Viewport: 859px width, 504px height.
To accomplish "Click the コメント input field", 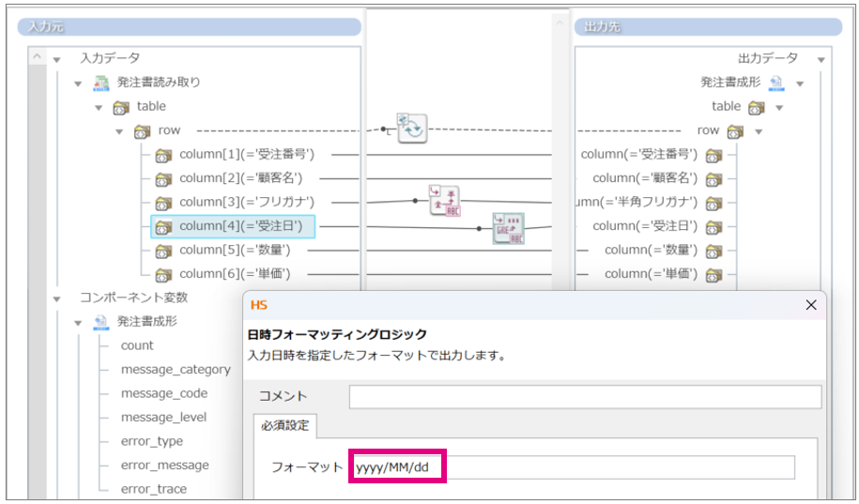I will tap(585, 397).
